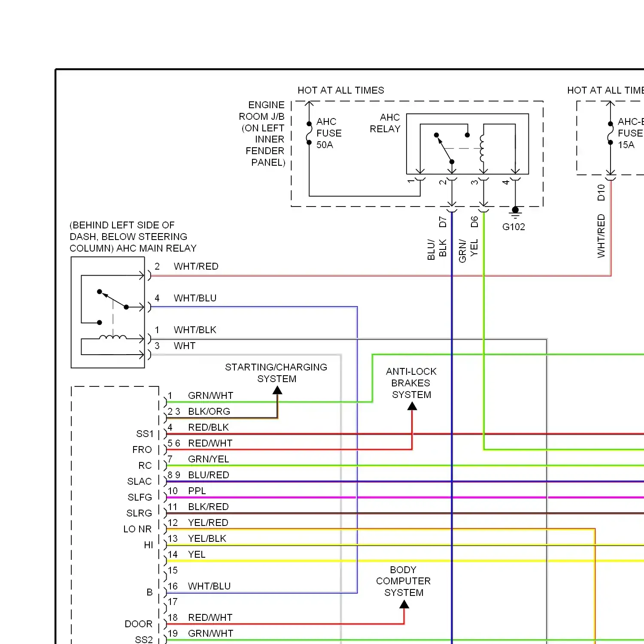Select the 'D6' connector label
The image size is (644, 644).
[x=474, y=222]
